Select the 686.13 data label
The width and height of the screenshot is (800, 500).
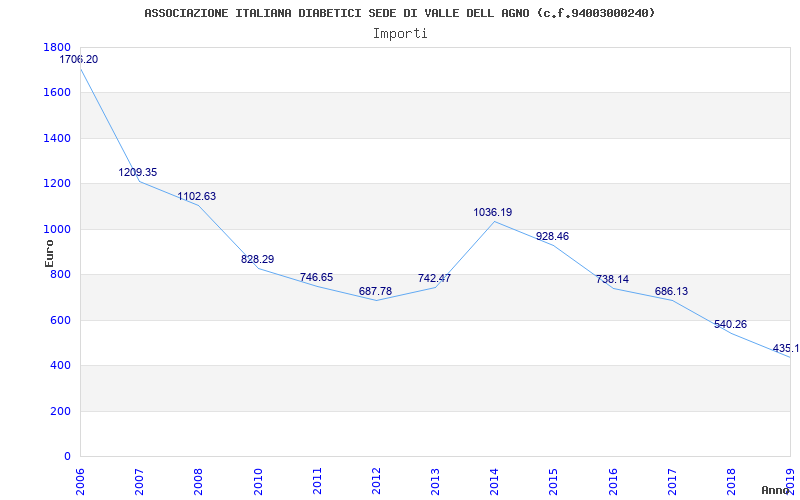tap(671, 291)
